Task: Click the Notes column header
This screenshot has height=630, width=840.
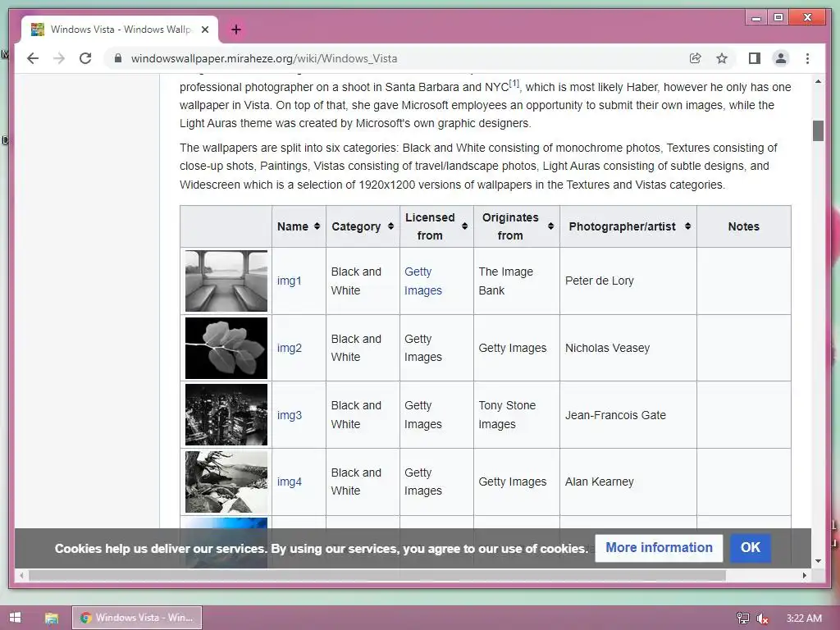Action: (743, 226)
